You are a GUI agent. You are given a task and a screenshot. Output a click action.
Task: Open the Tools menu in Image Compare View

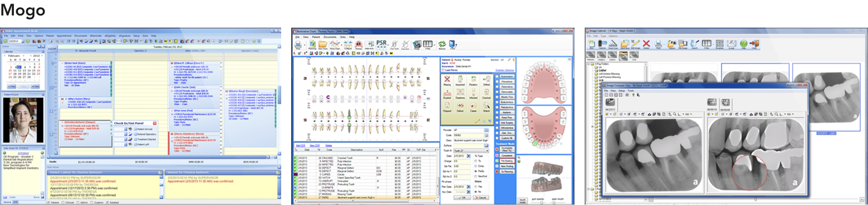[x=631, y=91]
